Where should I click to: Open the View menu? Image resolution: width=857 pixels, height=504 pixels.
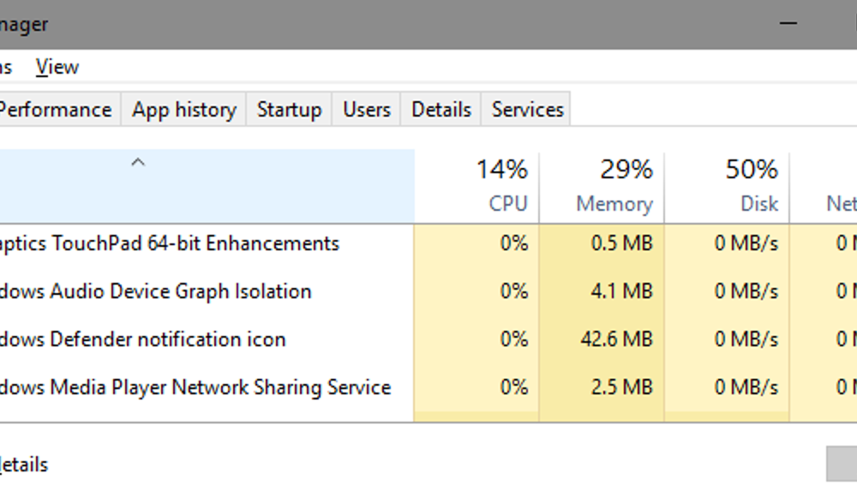57,66
